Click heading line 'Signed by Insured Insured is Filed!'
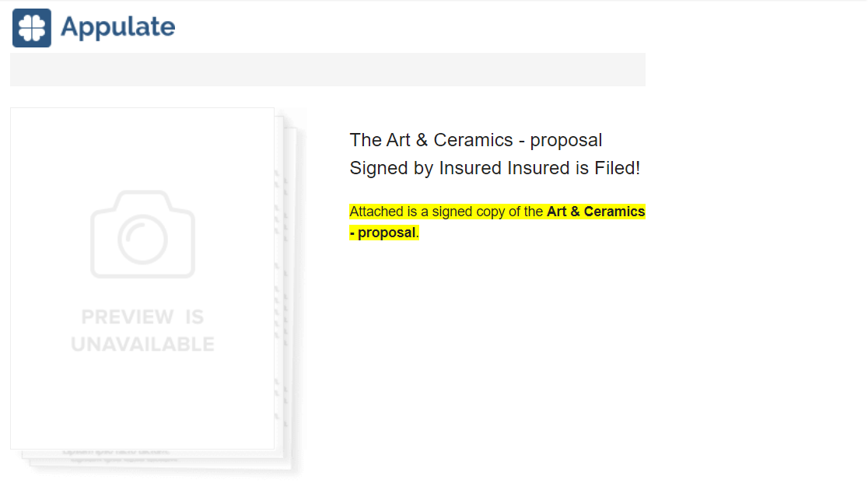868x490 pixels. point(495,168)
